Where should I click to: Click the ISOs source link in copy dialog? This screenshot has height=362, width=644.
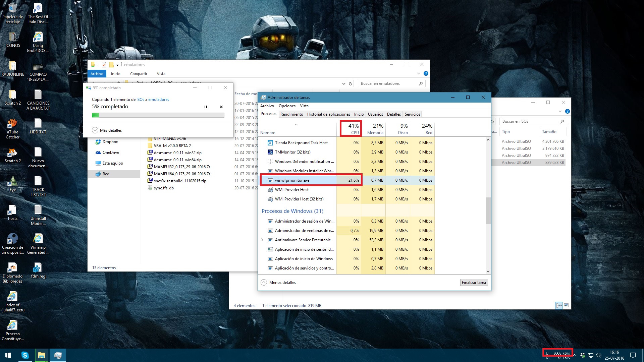click(140, 100)
